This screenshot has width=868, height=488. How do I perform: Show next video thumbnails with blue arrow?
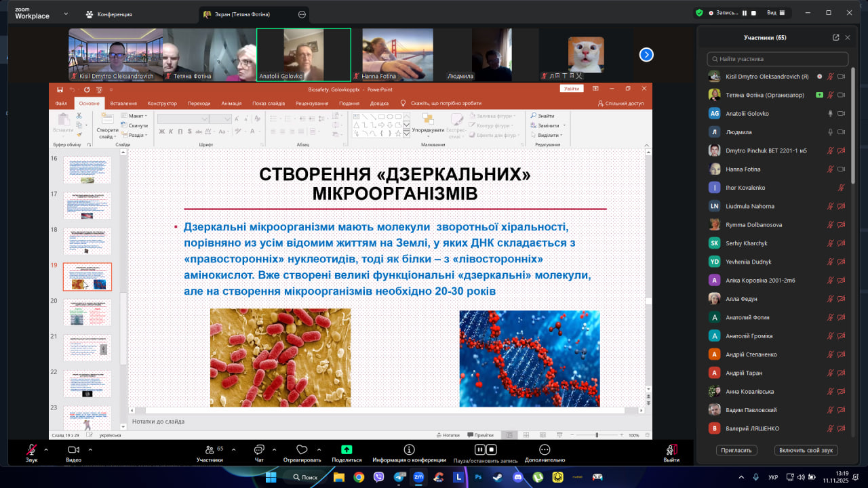(x=646, y=55)
